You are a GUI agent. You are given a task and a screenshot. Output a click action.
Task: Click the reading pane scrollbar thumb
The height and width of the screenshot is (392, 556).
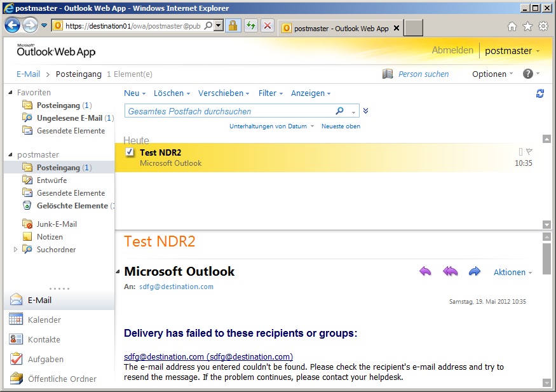[x=546, y=259]
